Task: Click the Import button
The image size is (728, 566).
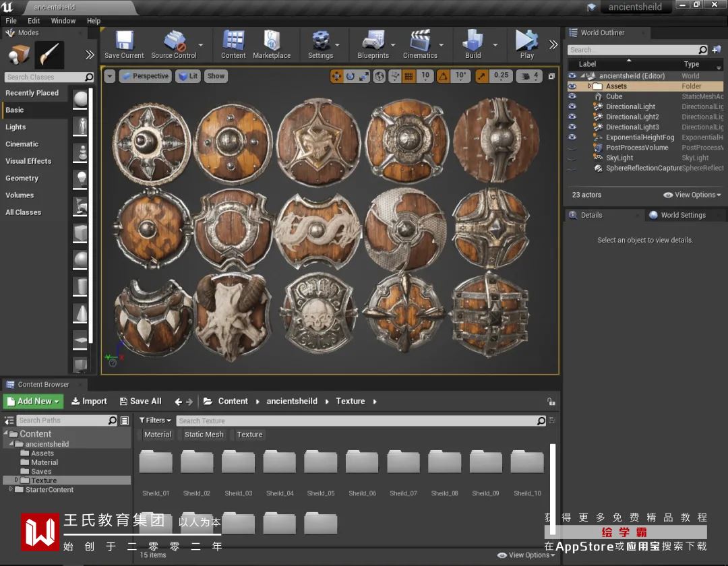Action: point(89,402)
